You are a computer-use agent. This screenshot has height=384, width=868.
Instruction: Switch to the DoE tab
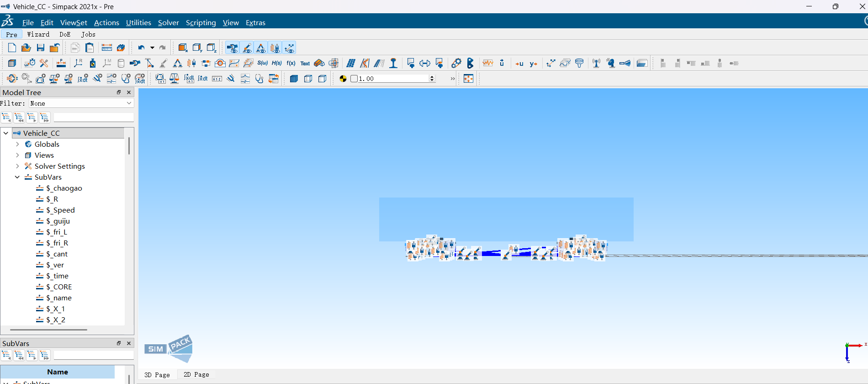[x=65, y=34]
